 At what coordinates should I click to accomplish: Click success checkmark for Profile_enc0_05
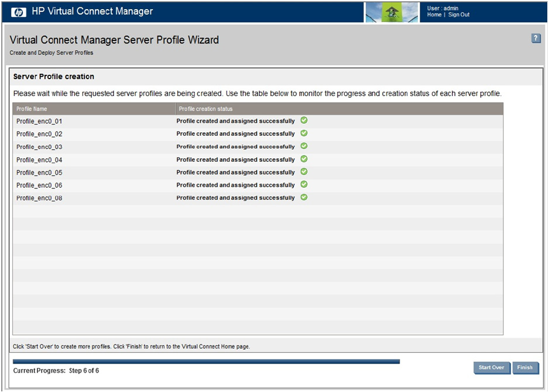point(304,172)
